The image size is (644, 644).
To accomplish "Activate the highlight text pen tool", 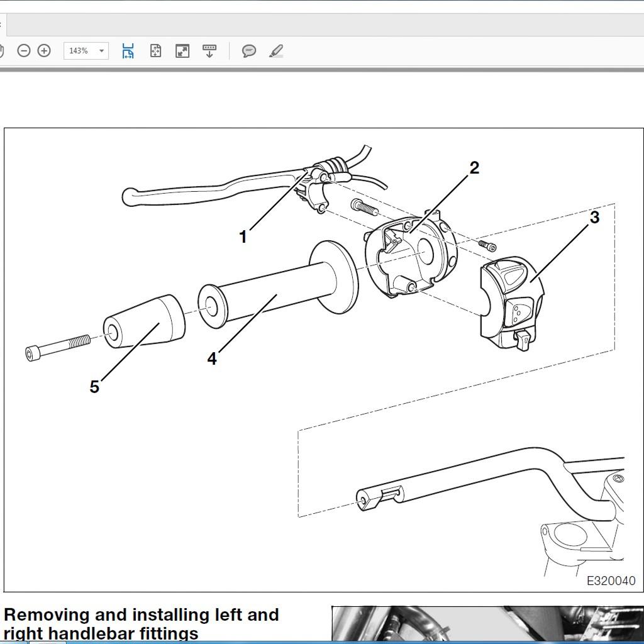I will point(276,51).
